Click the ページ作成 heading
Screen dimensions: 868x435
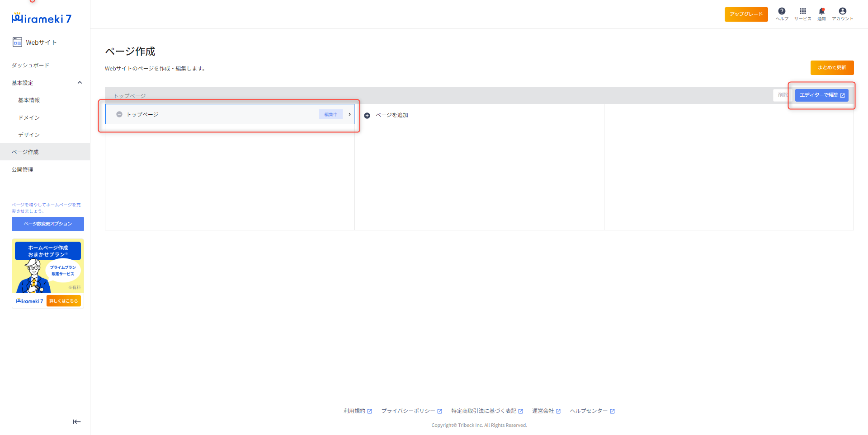pyautogui.click(x=130, y=51)
